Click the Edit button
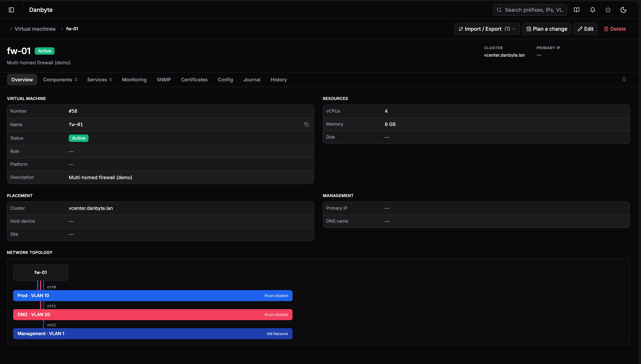Image resolution: width=641 pixels, height=364 pixels. pos(585,29)
